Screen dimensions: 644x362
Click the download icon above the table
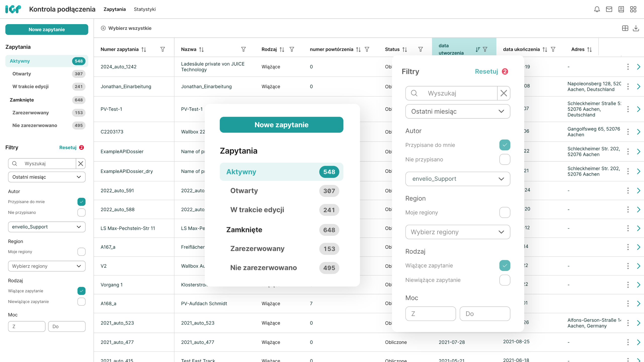pos(636,28)
